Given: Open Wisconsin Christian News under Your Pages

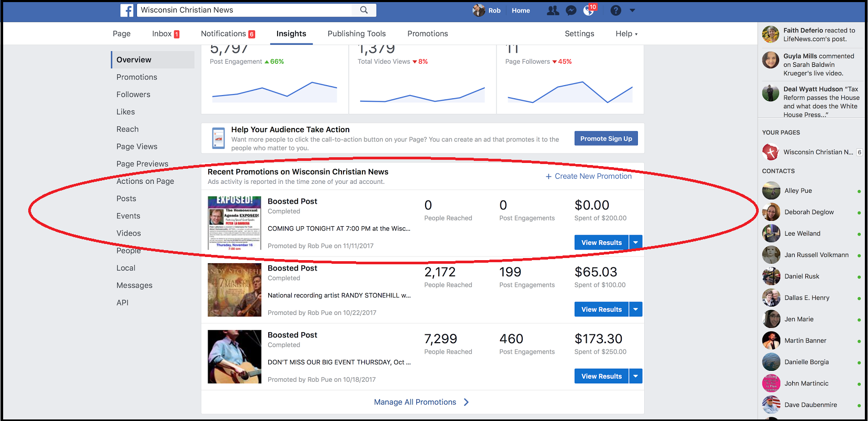Looking at the screenshot, I should pos(811,152).
